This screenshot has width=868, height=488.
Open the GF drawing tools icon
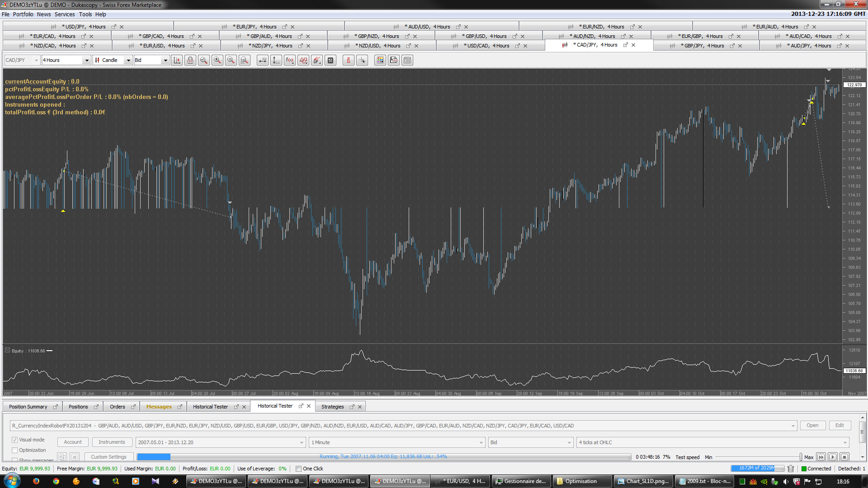317,60
